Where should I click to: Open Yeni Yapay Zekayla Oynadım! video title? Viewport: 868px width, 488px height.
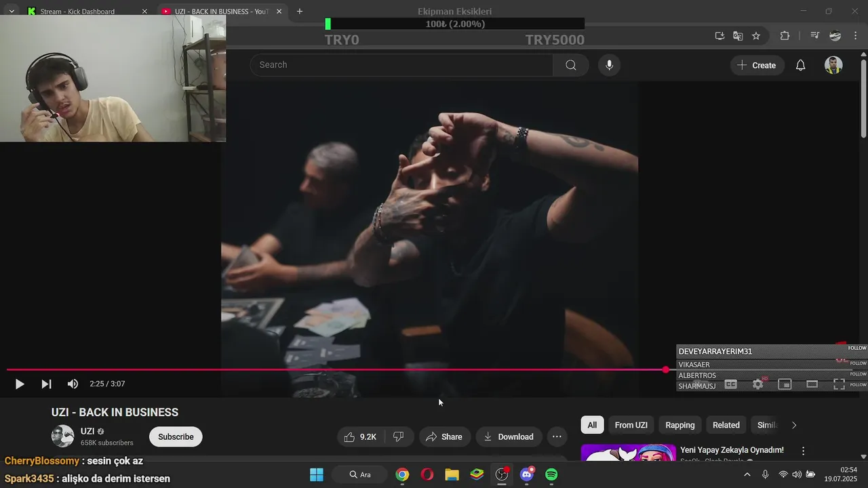[x=732, y=450]
